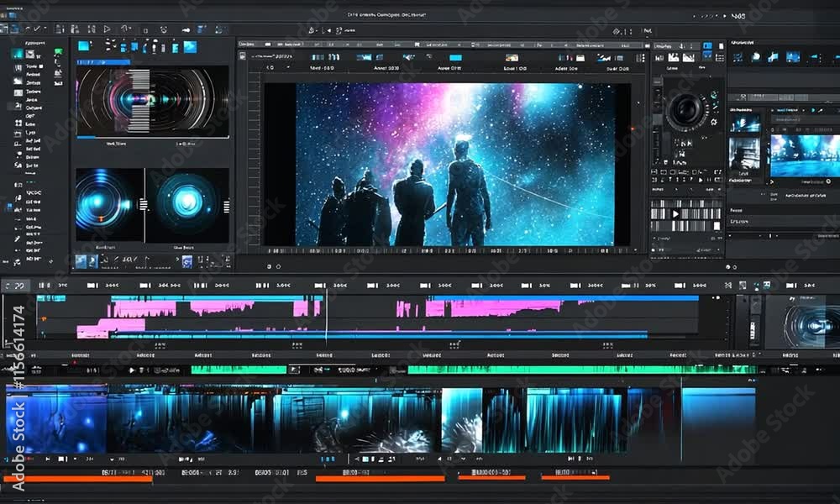This screenshot has width=840, height=504.
Task: Select the short green audio clip at left
Action: click(239, 370)
